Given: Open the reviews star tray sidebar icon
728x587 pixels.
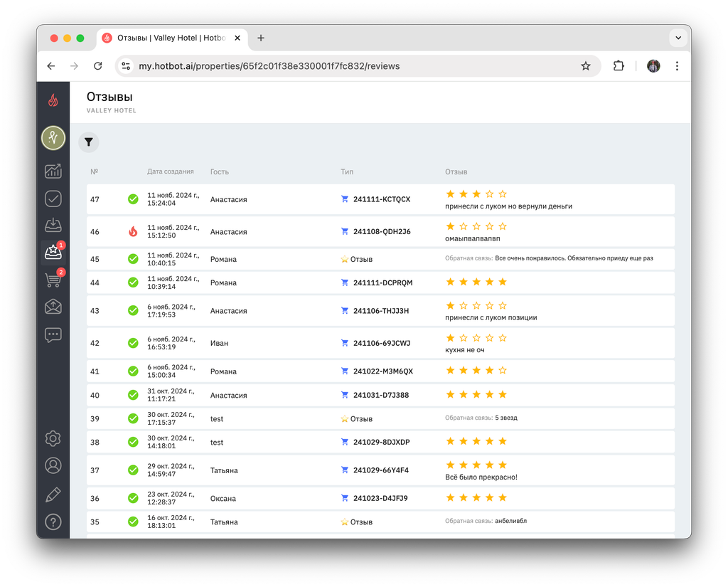Looking at the screenshot, I should coord(53,253).
